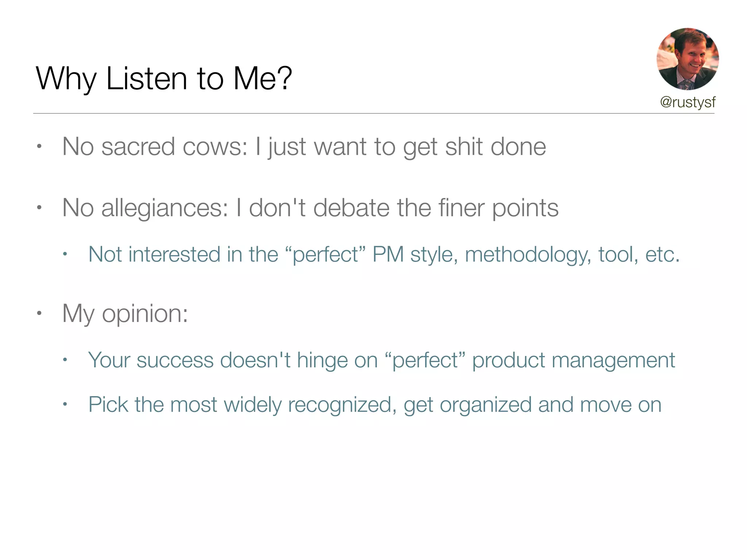Click the bullet dot beside "My opinion:"
This screenshot has width=747, height=560.
pos(39,314)
